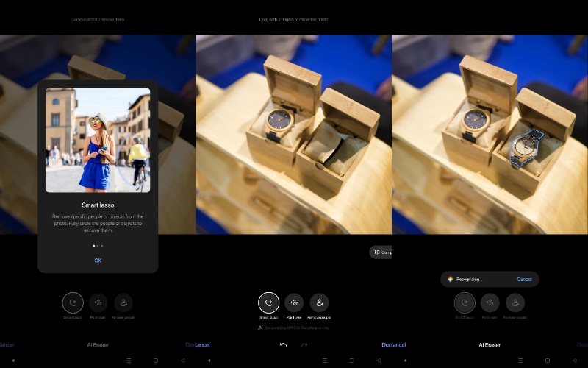Tap the Compare button in middle panel
The height and width of the screenshot is (368, 588).
381,252
